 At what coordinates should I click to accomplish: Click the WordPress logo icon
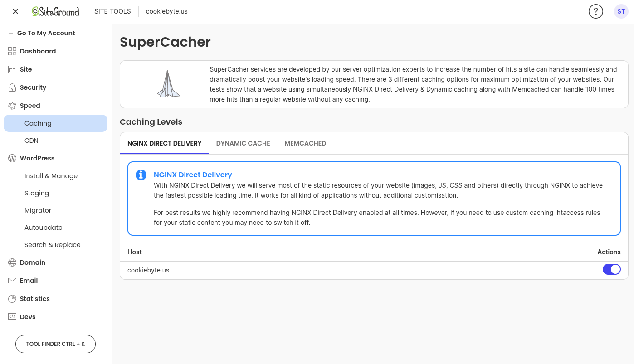(12, 158)
